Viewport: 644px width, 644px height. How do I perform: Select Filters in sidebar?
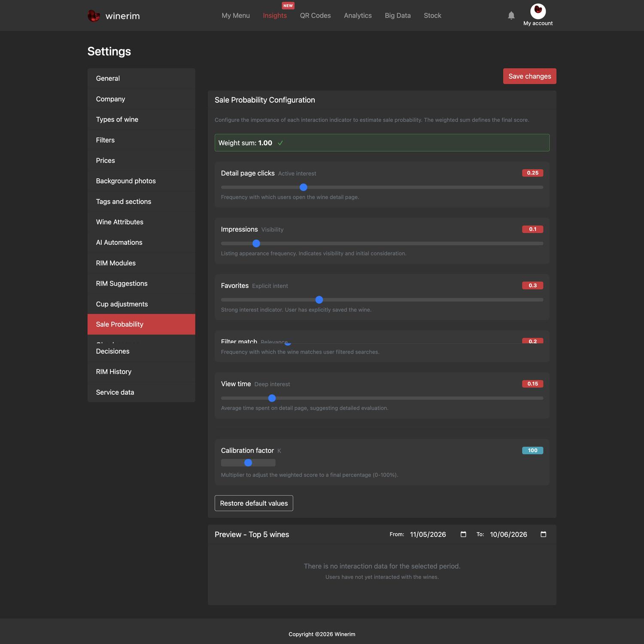pyautogui.click(x=141, y=140)
